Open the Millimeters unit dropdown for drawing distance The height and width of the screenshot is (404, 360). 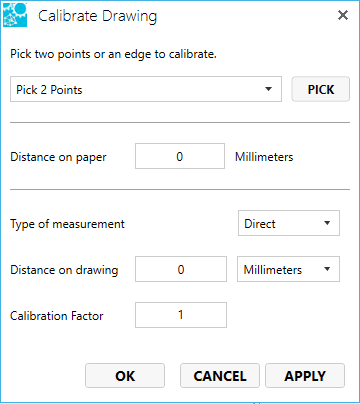point(288,269)
